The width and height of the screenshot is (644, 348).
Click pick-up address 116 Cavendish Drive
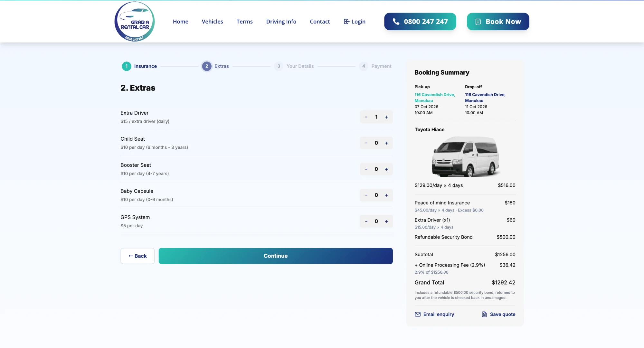(x=435, y=98)
